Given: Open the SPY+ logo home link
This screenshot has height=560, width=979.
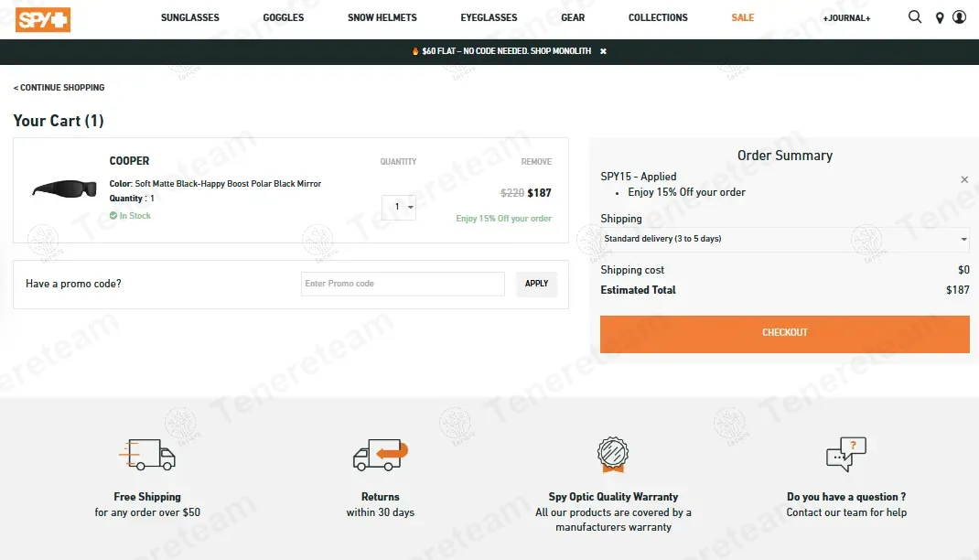Looking at the screenshot, I should tap(42, 19).
